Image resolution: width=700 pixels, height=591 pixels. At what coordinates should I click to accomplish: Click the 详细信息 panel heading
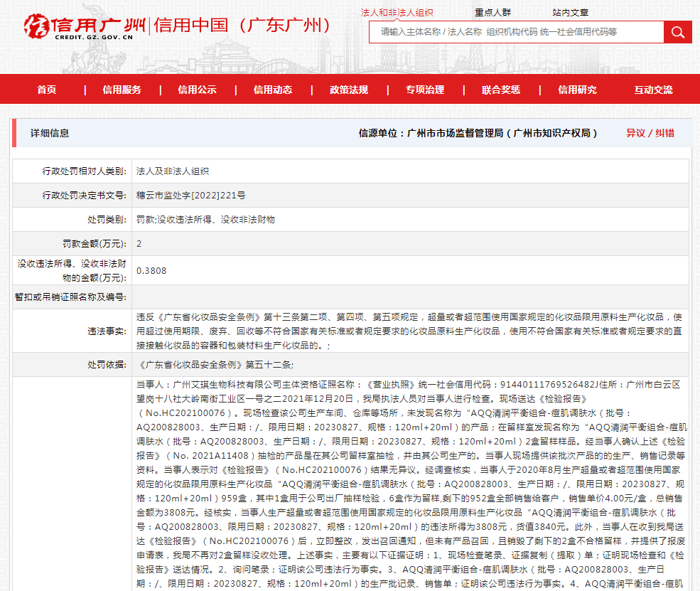click(x=50, y=133)
